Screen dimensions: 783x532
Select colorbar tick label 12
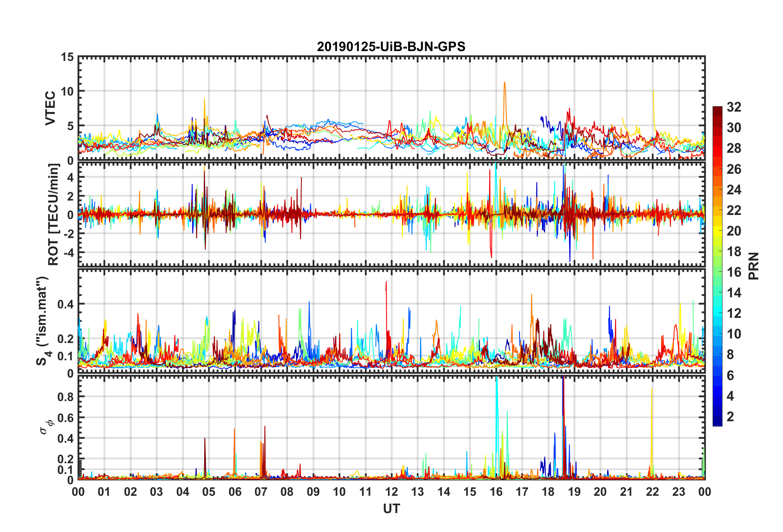pyautogui.click(x=734, y=313)
